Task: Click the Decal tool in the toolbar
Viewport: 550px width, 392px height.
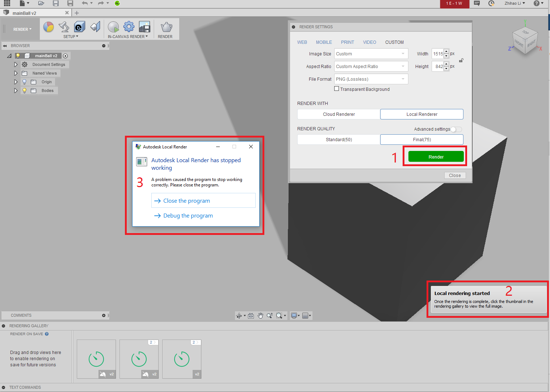Action: coord(79,26)
